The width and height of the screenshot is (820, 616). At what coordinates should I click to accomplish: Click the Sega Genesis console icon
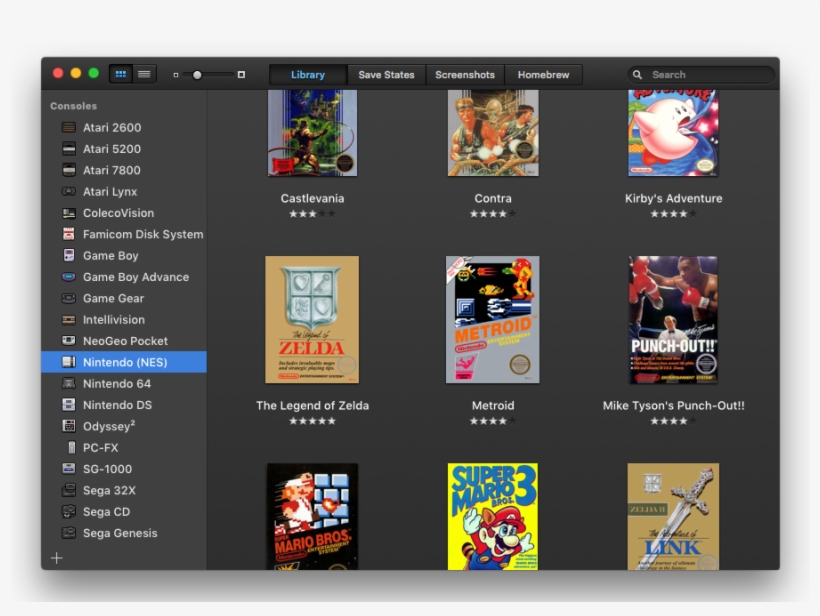pyautogui.click(x=69, y=533)
